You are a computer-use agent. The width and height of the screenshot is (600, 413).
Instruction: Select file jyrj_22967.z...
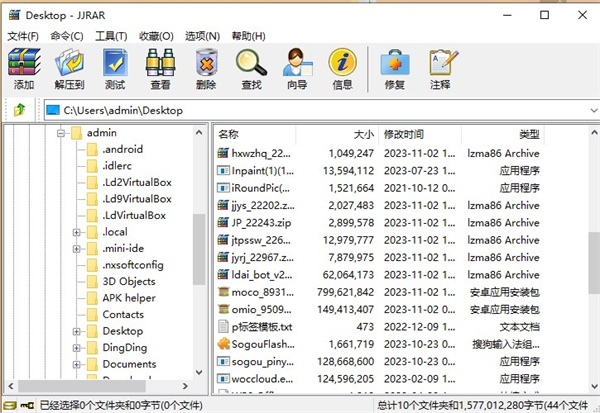pyautogui.click(x=262, y=257)
